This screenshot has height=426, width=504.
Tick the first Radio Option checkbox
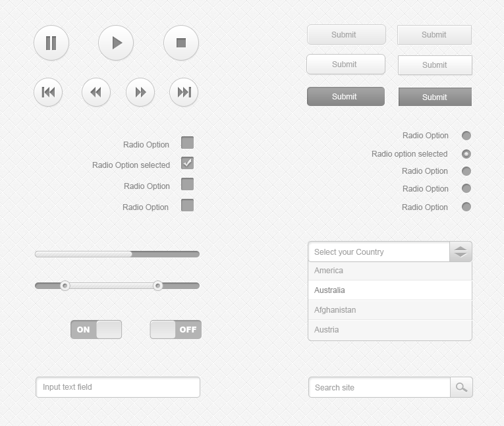coord(187,143)
